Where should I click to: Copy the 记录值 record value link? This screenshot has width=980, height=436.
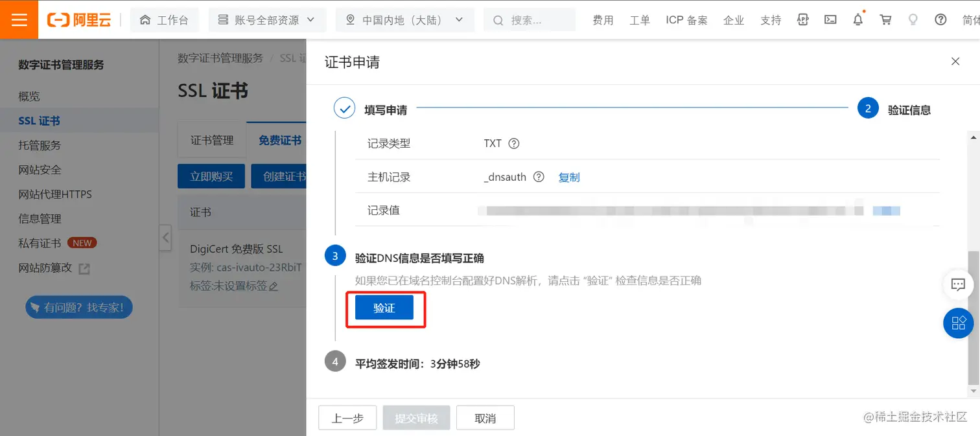(886, 211)
